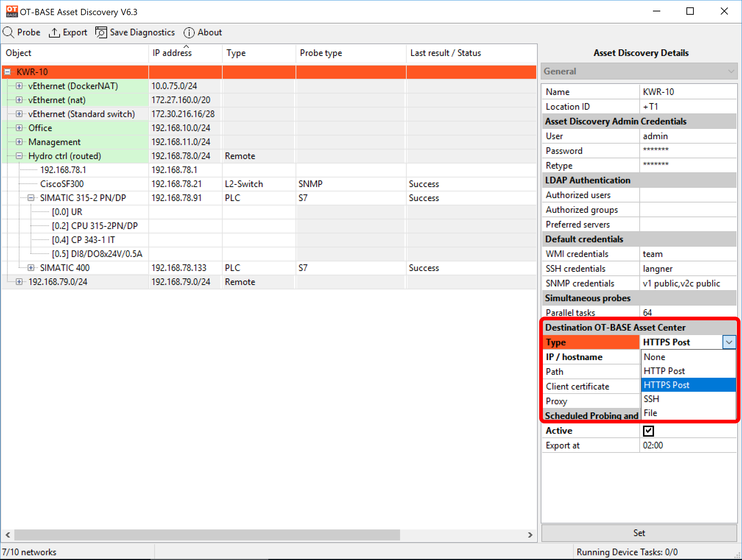Click the Probe magnifier icon
This screenshot has width=742, height=560.
[8, 32]
